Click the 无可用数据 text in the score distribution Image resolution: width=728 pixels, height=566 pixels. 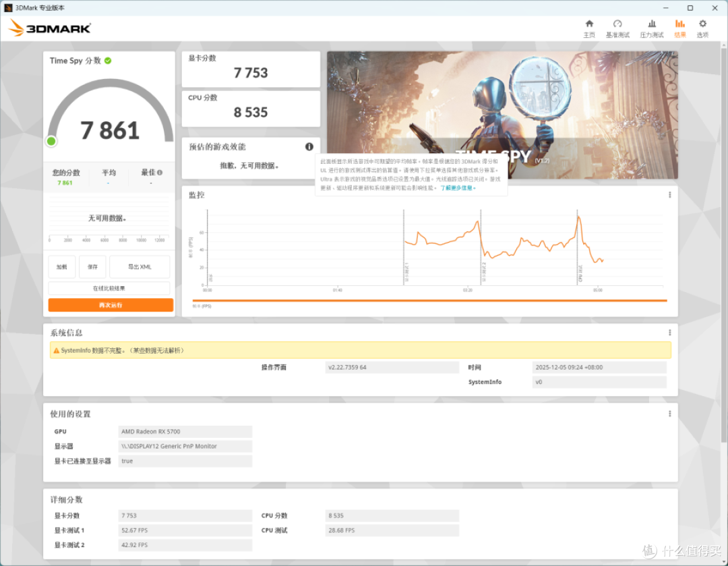pyautogui.click(x=107, y=218)
